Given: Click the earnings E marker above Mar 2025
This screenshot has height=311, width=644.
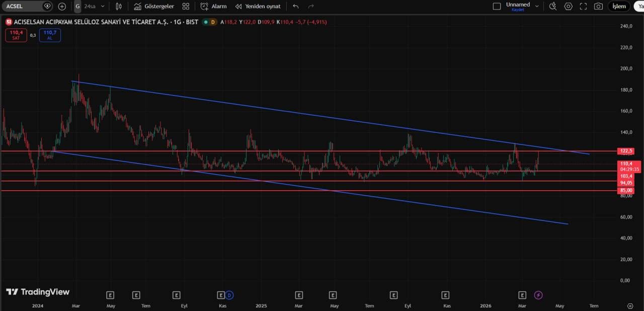Looking at the screenshot, I should [299, 295].
